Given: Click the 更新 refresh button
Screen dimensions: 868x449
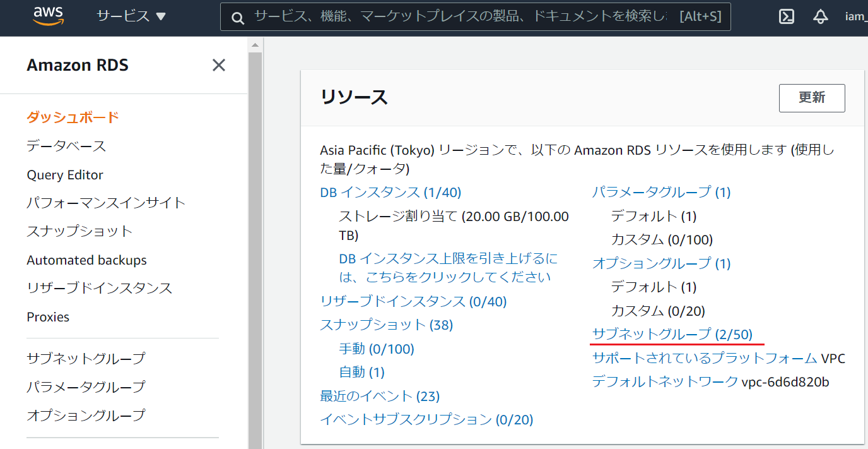Looking at the screenshot, I should coord(812,98).
